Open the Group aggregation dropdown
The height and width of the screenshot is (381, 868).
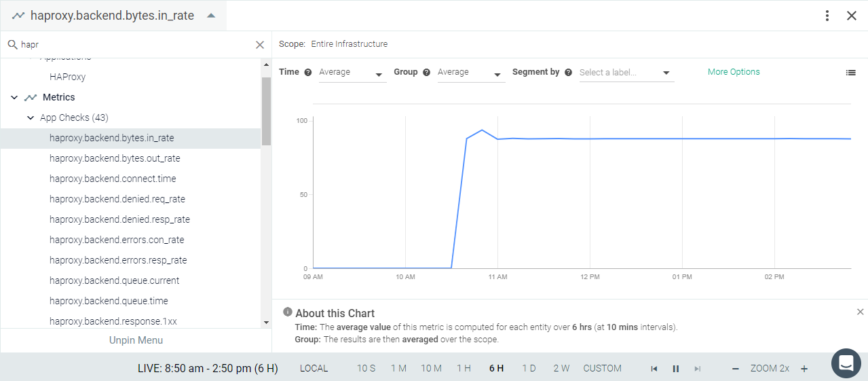click(471, 73)
